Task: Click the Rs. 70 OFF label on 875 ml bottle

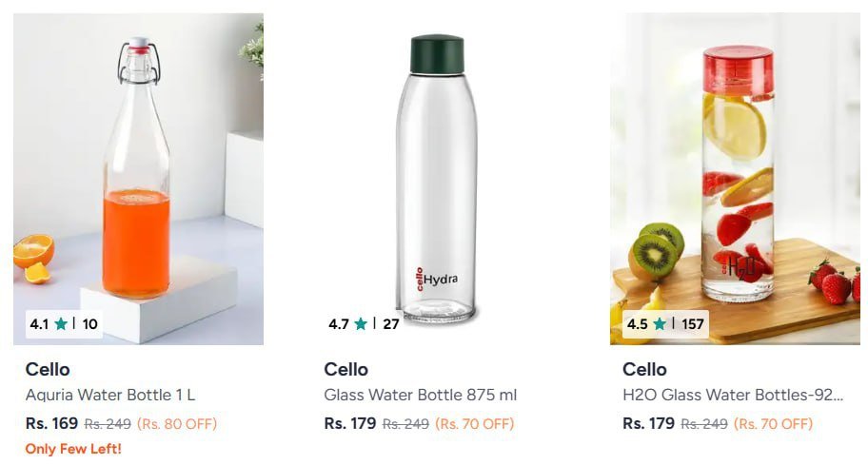Action: click(x=475, y=424)
